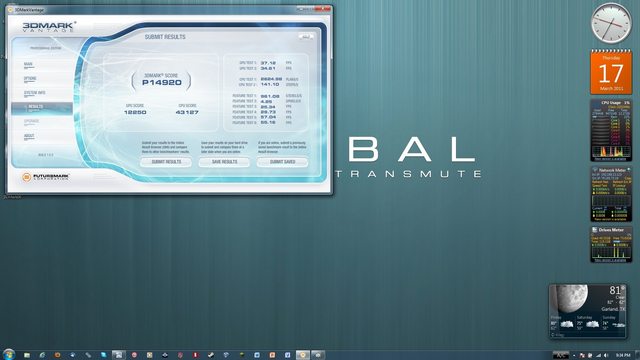Screen dimensions: 640x360
Task: Click the Submit Saved button
Action: [x=282, y=162]
